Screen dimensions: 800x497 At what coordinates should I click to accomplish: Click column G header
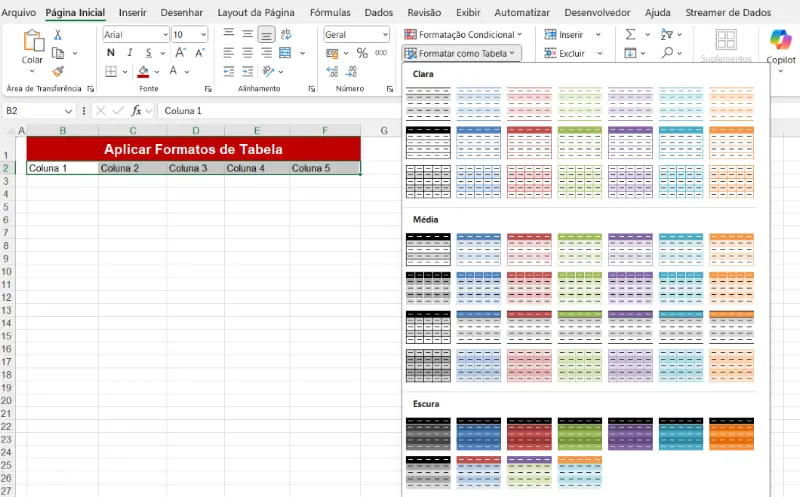pos(384,131)
